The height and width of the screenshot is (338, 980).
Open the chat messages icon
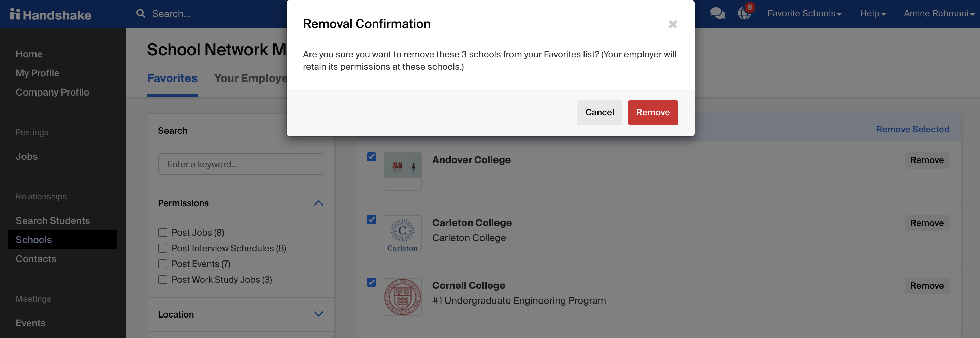tap(718, 13)
